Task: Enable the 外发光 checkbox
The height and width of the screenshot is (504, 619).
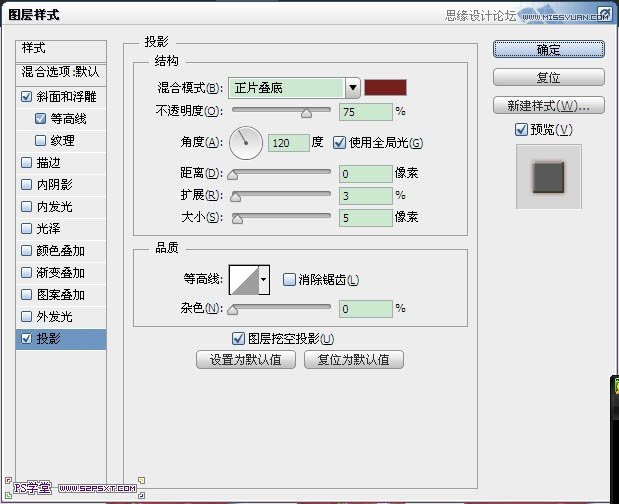Action: coord(26,317)
